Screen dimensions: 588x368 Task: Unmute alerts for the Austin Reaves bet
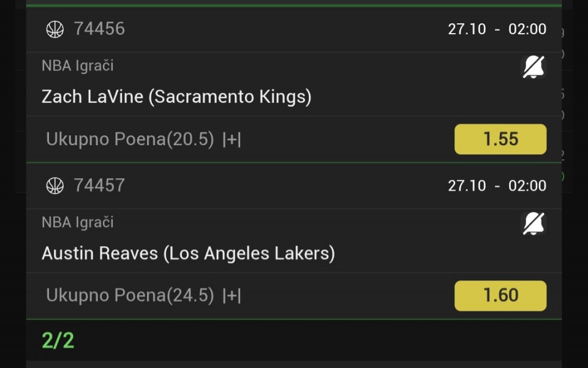533,223
